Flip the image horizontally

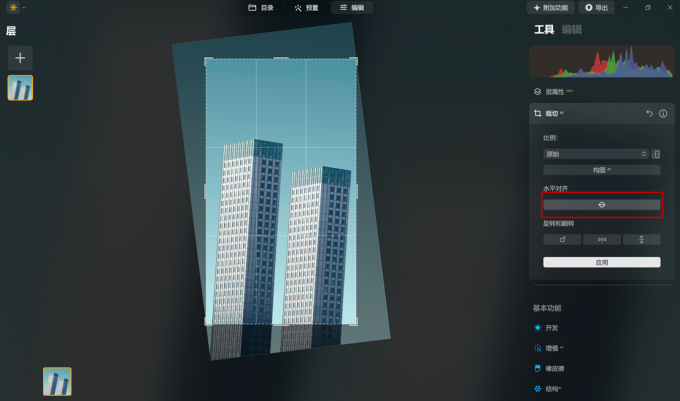point(601,239)
